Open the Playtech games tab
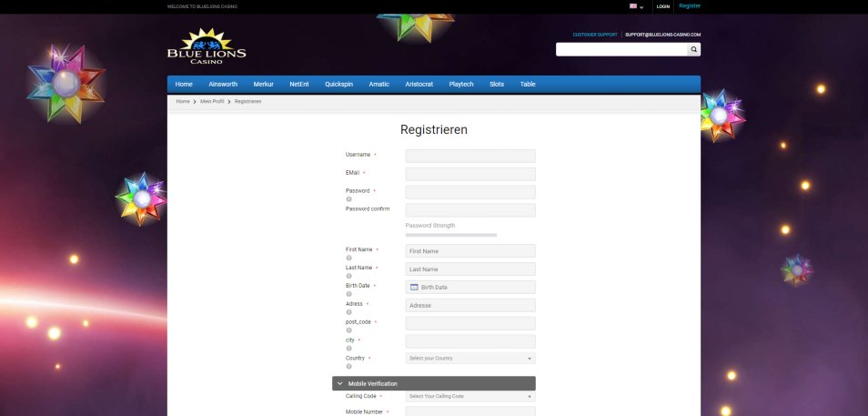868x416 pixels. tap(461, 84)
